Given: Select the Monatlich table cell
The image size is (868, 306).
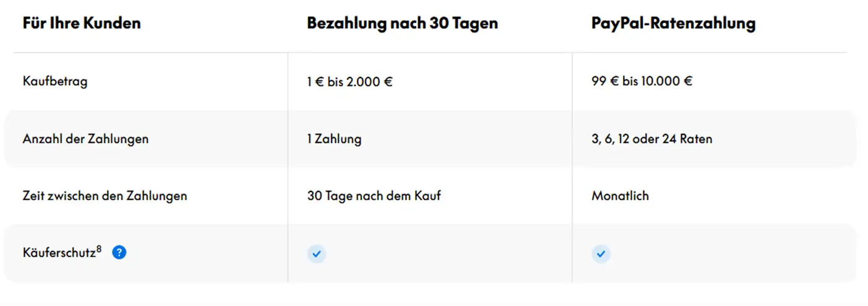Looking at the screenshot, I should [620, 196].
